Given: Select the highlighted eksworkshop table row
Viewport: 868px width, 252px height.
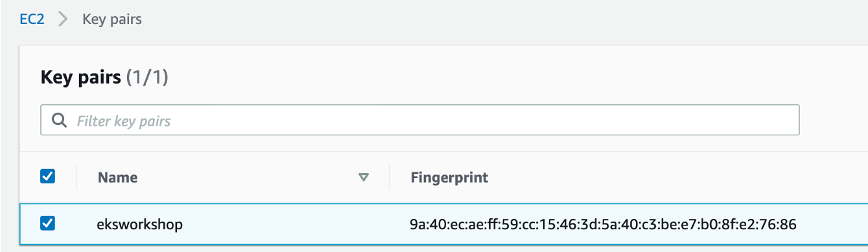Looking at the screenshot, I should [444, 224].
